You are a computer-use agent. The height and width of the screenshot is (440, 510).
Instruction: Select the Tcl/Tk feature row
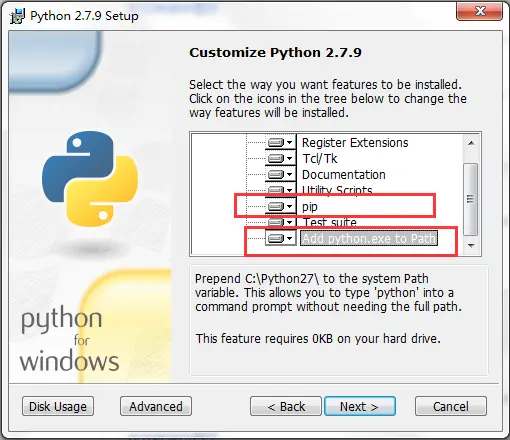pos(320,158)
